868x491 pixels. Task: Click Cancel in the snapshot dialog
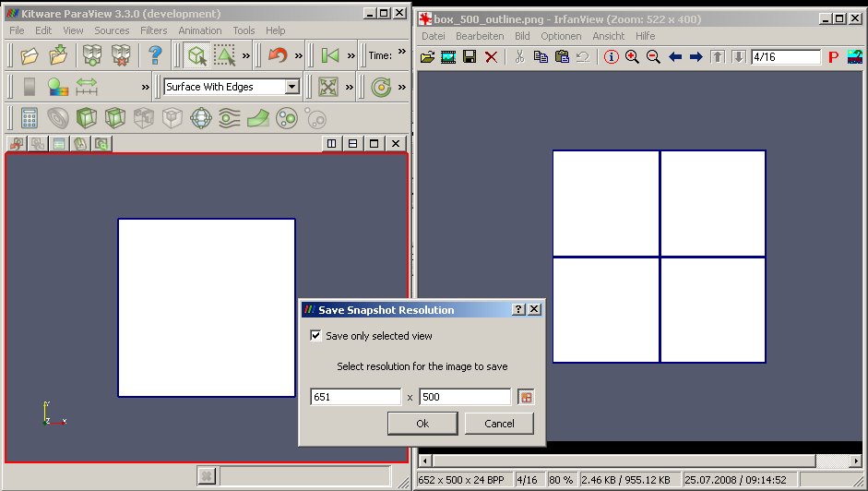(499, 424)
